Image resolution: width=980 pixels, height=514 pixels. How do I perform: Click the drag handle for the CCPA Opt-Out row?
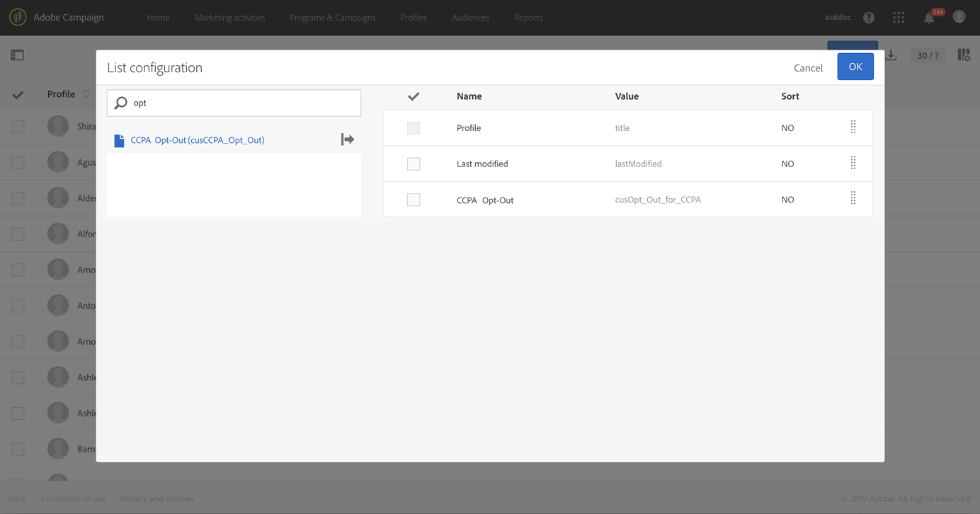click(x=853, y=199)
